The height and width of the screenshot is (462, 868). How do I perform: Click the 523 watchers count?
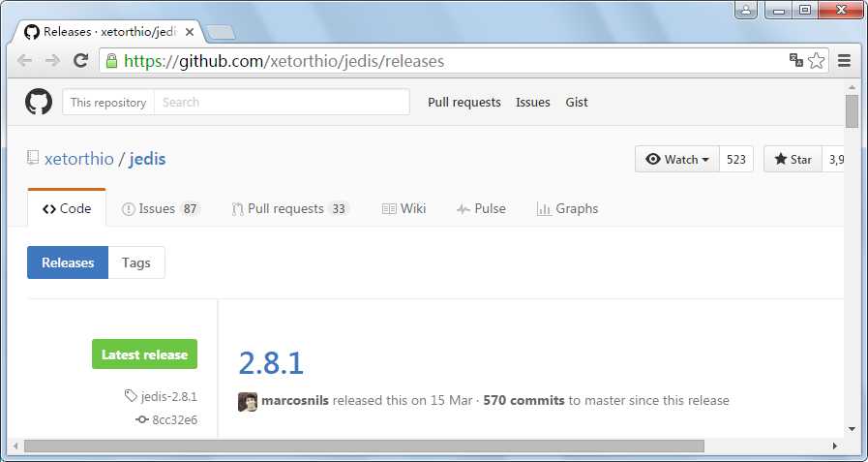(736, 159)
